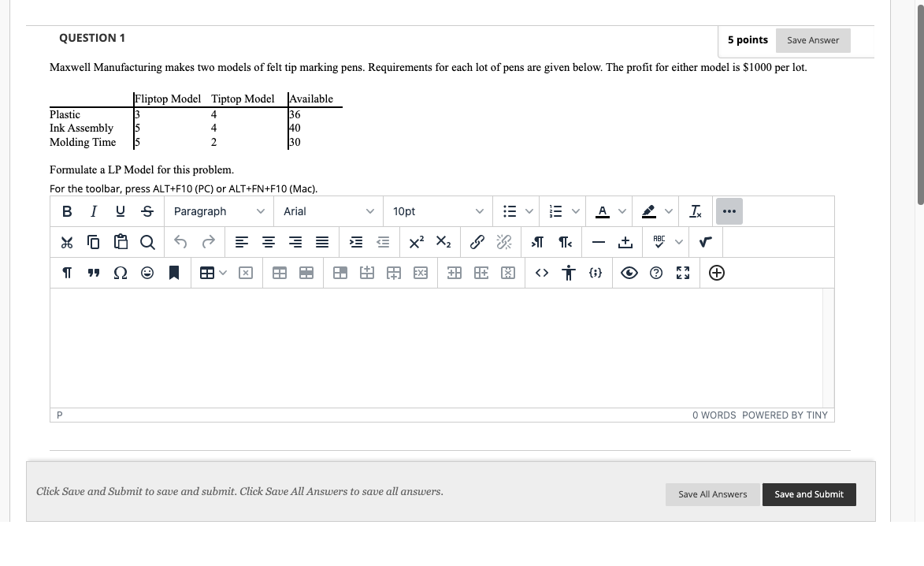
Task: Set right-to-left text direction
Action: pos(565,242)
